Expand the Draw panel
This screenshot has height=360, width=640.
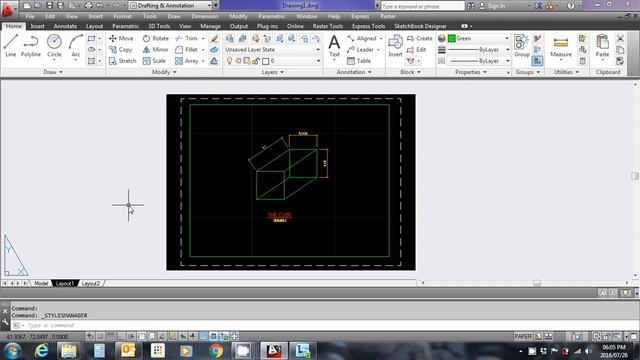pos(53,72)
